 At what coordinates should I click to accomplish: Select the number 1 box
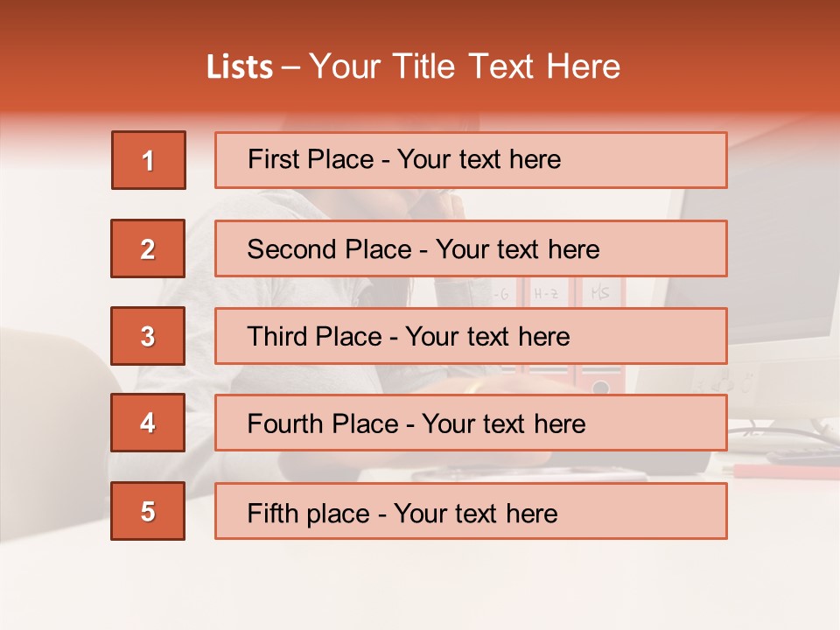149,160
